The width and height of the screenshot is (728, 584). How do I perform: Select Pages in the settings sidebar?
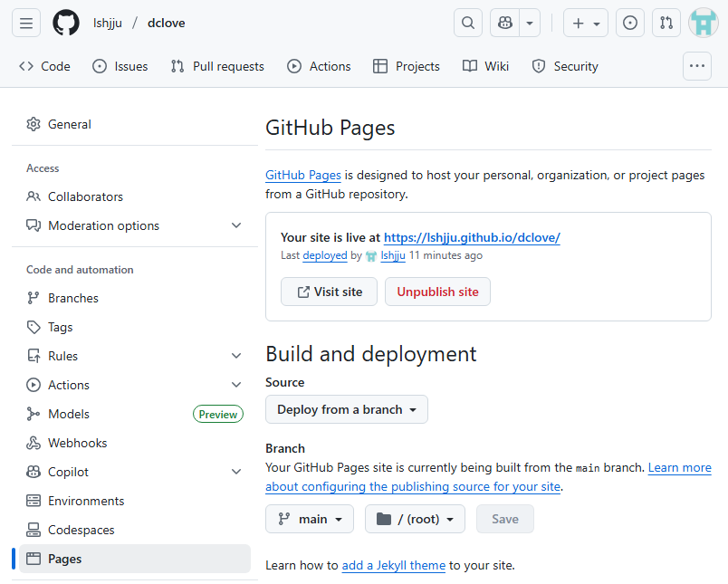135,559
